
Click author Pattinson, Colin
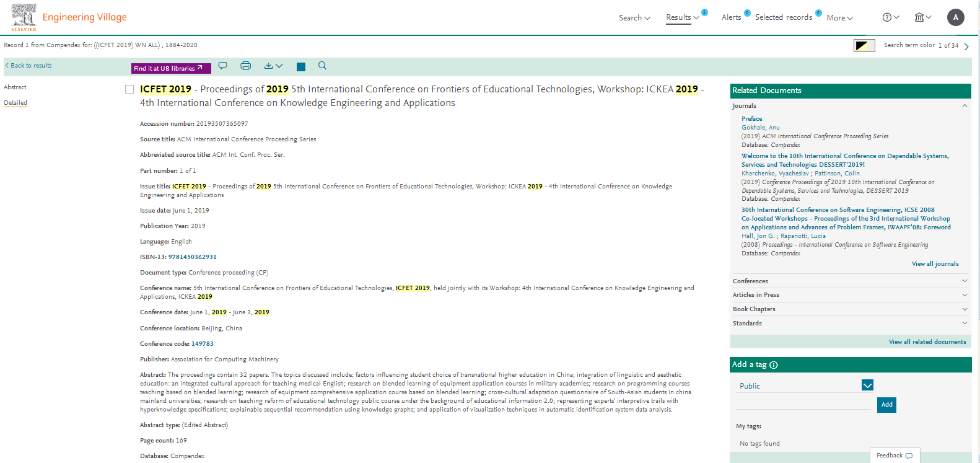(837, 174)
